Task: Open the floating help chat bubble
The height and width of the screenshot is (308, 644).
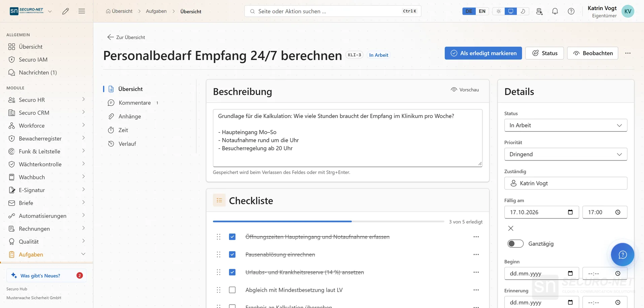Action: (622, 254)
